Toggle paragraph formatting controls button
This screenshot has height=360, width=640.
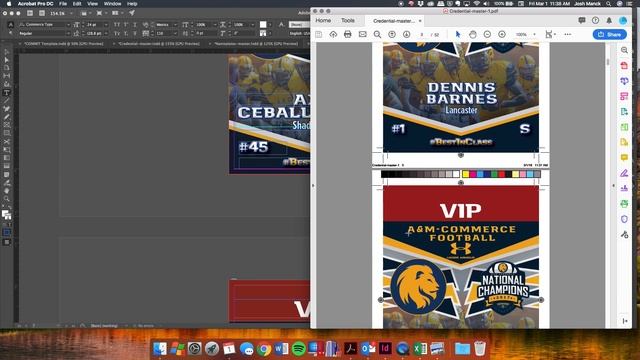[11, 33]
